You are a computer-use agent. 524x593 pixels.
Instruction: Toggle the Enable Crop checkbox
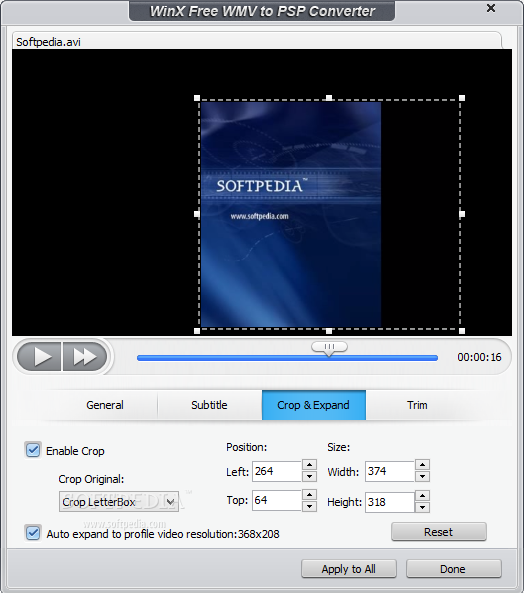point(33,450)
